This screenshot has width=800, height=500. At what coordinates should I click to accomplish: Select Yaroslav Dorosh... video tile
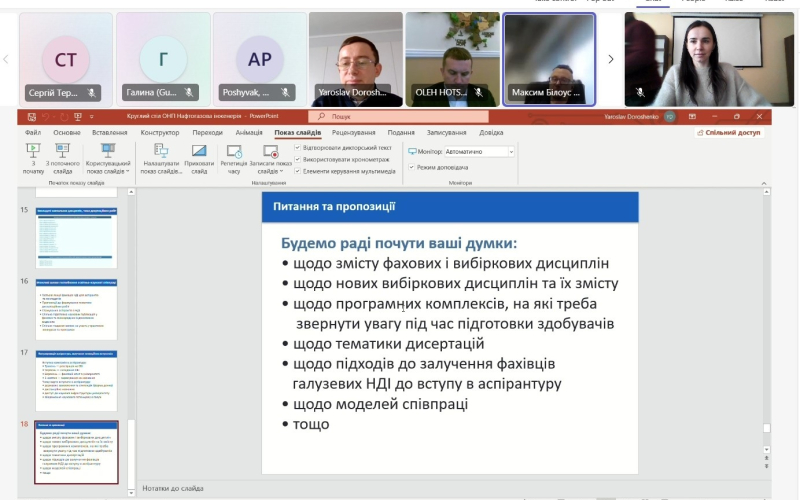356,59
